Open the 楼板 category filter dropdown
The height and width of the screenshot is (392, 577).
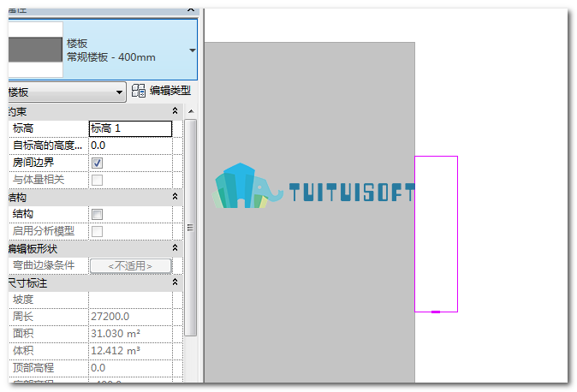click(x=67, y=92)
